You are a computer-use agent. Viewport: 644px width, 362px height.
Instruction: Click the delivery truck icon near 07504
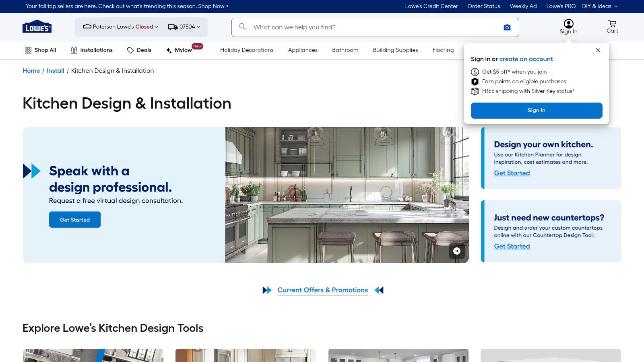tap(172, 27)
